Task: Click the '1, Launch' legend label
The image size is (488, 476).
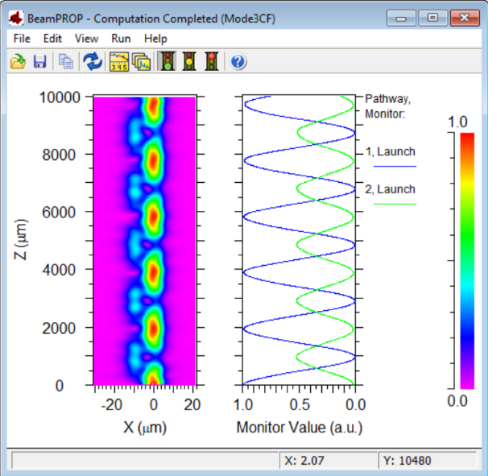Action: click(x=390, y=152)
